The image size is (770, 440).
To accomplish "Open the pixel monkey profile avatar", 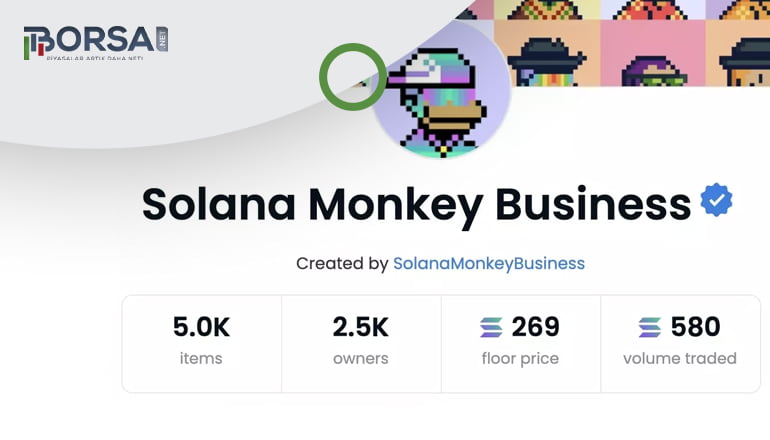I will point(441,89).
